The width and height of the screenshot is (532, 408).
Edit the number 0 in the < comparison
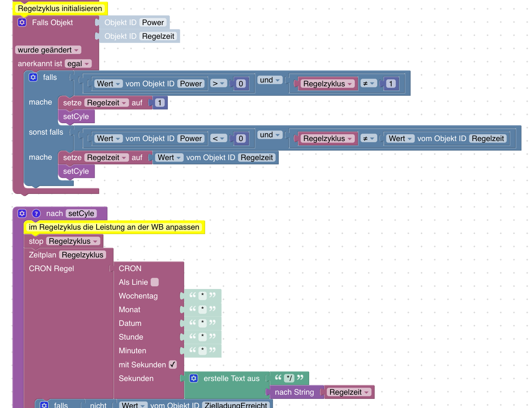click(241, 138)
